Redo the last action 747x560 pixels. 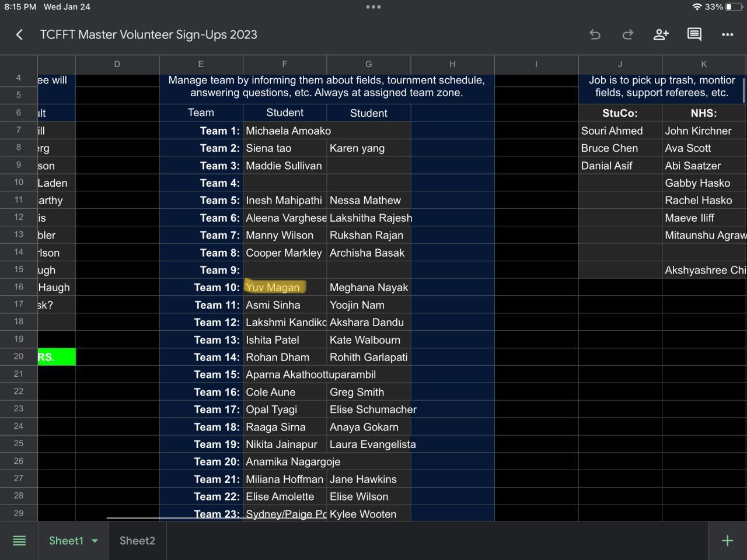point(627,35)
